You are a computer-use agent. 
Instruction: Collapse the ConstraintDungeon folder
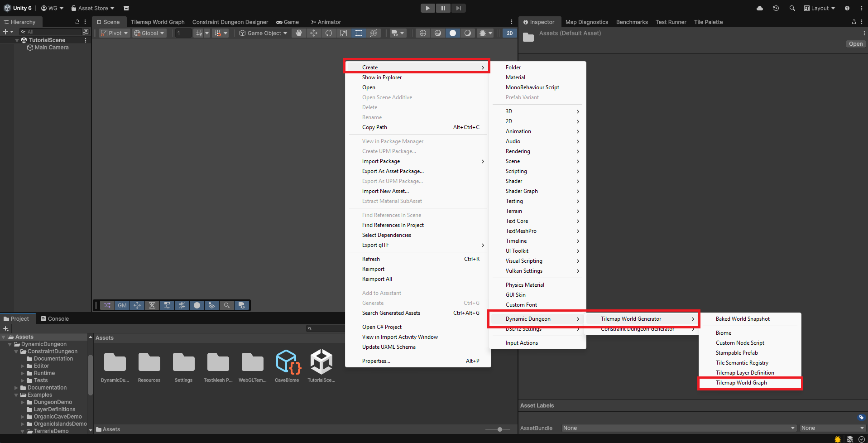pyautogui.click(x=16, y=352)
